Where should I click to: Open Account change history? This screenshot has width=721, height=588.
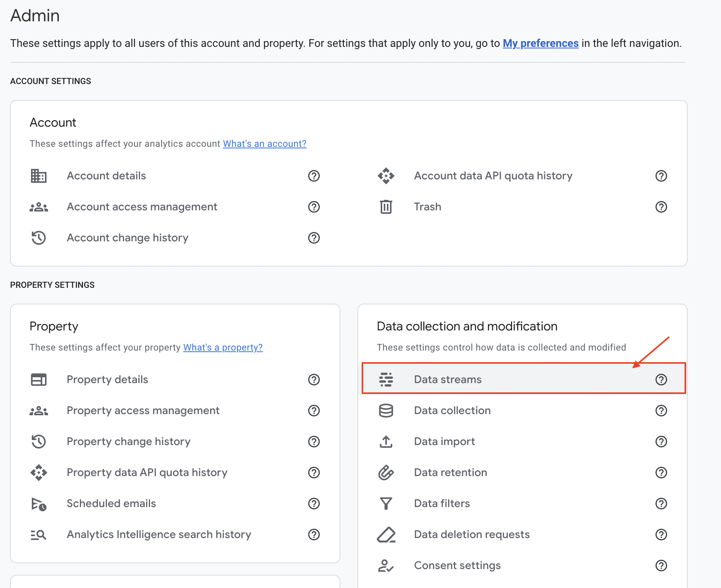[x=128, y=238]
